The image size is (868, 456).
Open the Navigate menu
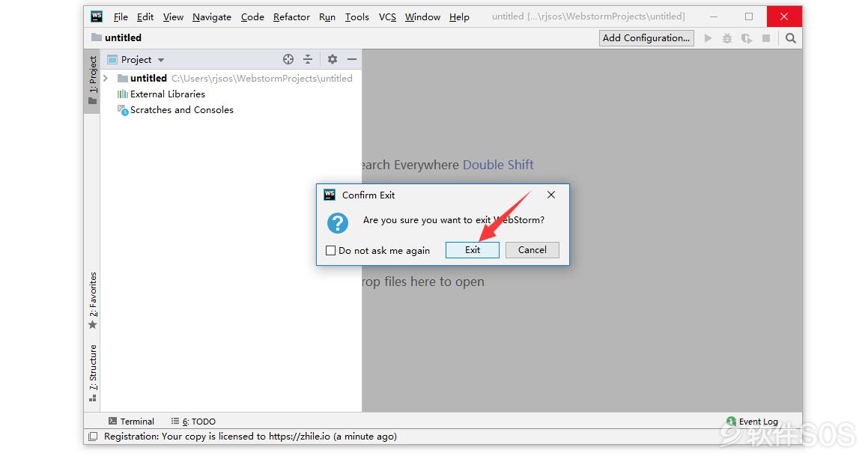tap(211, 17)
